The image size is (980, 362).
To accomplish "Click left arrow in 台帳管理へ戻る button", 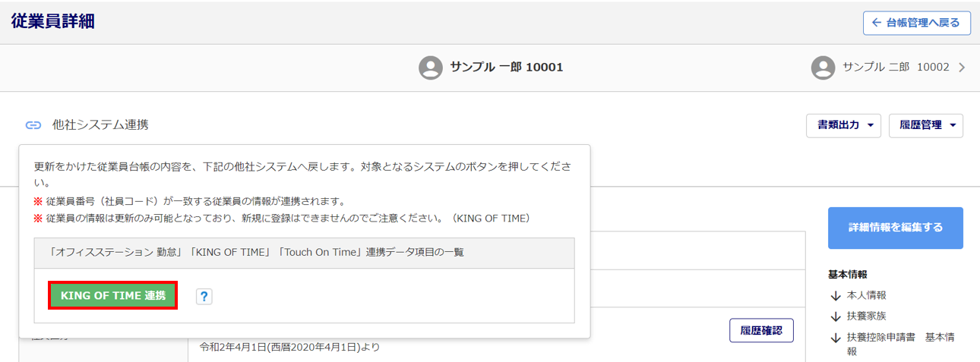I will click(x=877, y=23).
